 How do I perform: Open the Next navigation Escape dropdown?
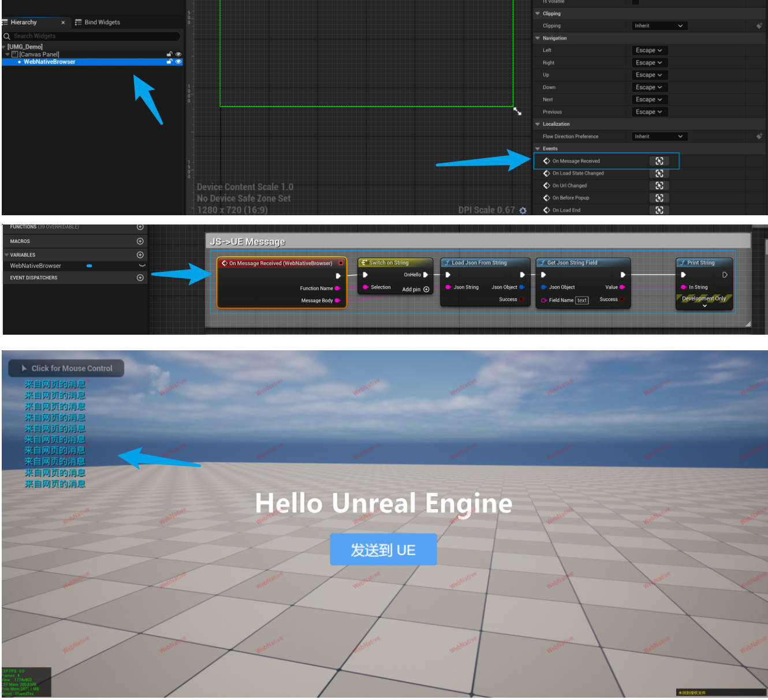649,100
